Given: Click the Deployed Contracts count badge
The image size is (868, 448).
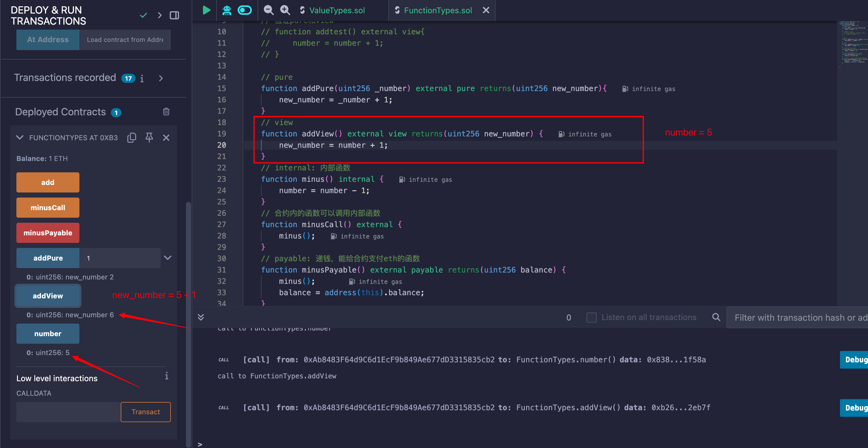Looking at the screenshot, I should pyautogui.click(x=116, y=112).
